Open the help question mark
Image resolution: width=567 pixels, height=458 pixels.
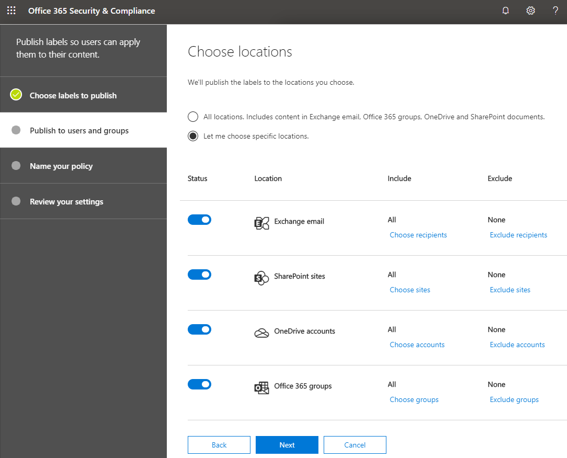pyautogui.click(x=555, y=10)
